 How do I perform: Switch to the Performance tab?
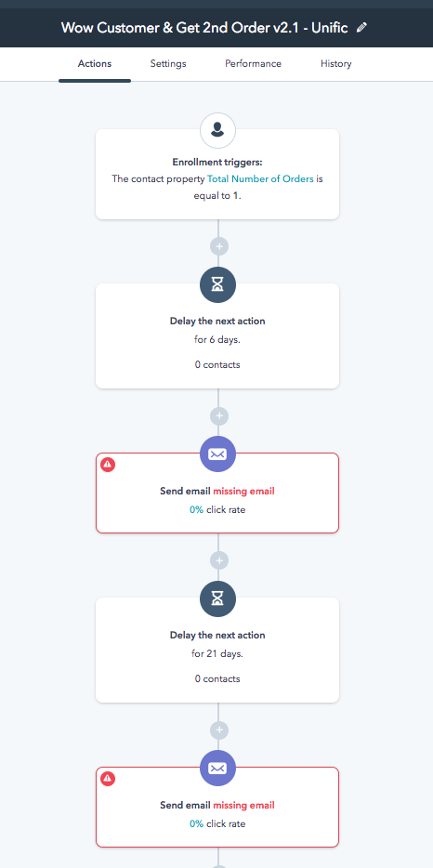tap(253, 64)
